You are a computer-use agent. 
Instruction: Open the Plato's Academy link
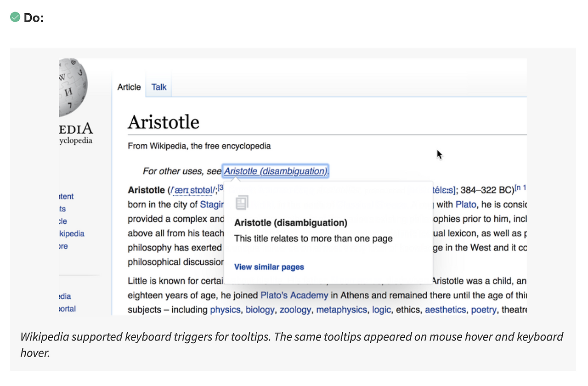[x=294, y=295]
